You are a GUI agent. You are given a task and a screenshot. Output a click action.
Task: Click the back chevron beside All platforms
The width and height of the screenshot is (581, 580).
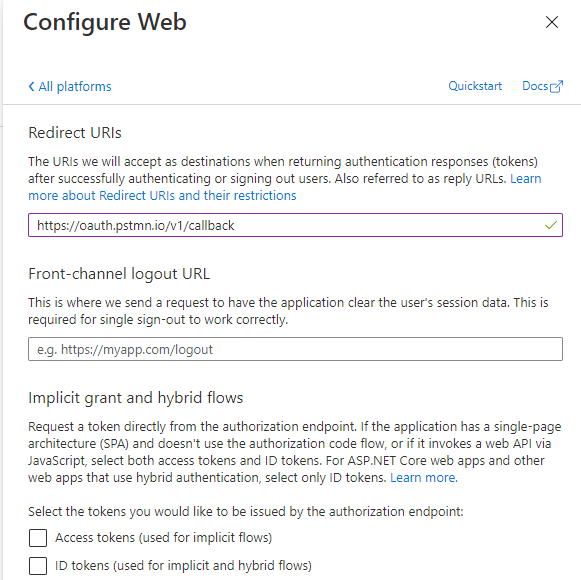(x=31, y=86)
